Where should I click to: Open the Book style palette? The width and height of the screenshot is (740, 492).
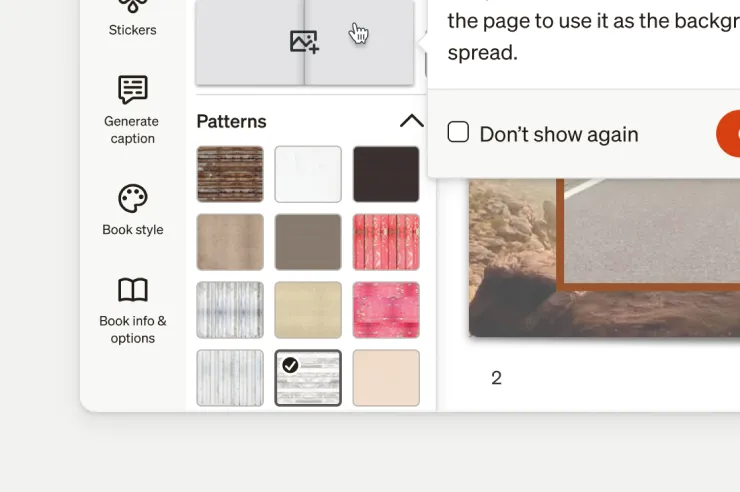[133, 209]
